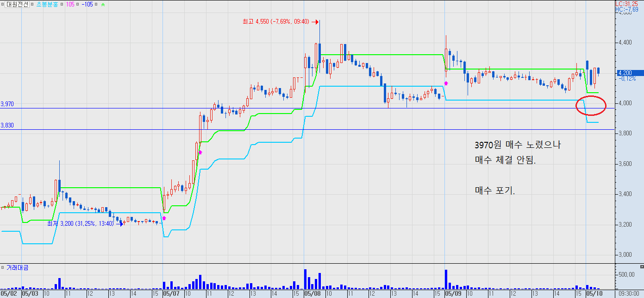Click the green symbol icon in legend

pos(103,5)
